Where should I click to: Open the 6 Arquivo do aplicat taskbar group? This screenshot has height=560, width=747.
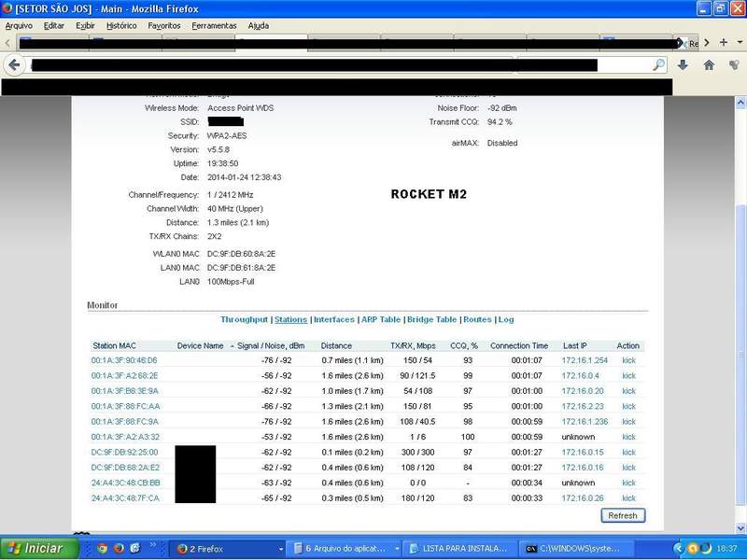(344, 549)
